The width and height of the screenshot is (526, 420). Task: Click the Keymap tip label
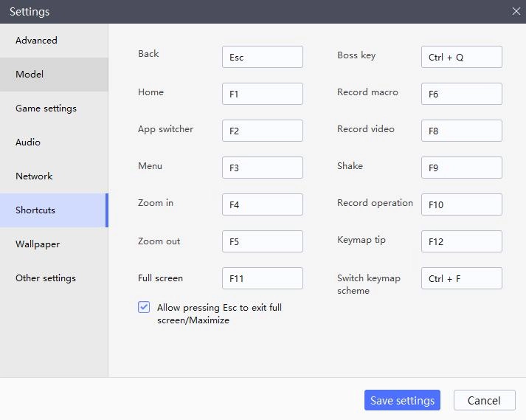(361, 240)
